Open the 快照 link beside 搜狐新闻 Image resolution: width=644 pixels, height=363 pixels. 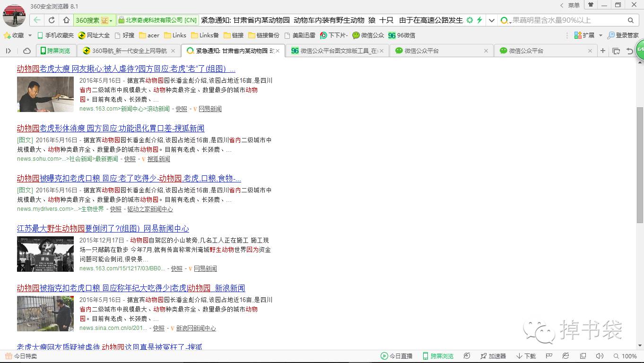point(130,159)
